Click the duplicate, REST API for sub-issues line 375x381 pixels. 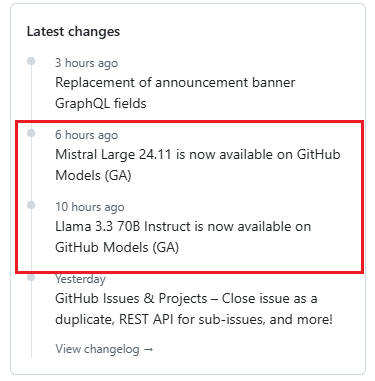tap(194, 319)
